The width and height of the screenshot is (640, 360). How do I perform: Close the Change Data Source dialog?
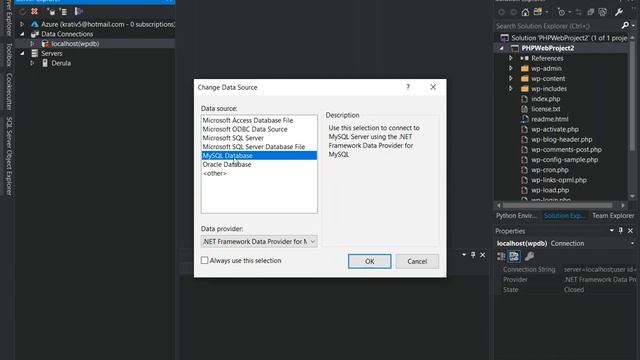[433, 87]
